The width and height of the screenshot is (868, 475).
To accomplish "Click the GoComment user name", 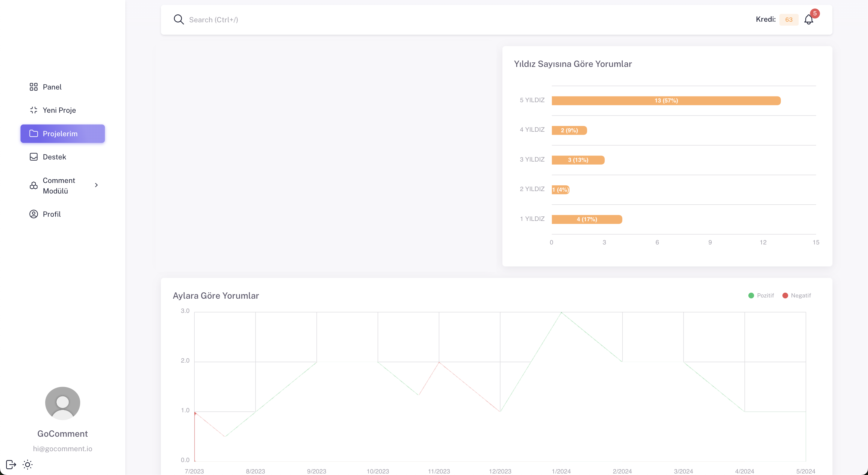I will 63,434.
